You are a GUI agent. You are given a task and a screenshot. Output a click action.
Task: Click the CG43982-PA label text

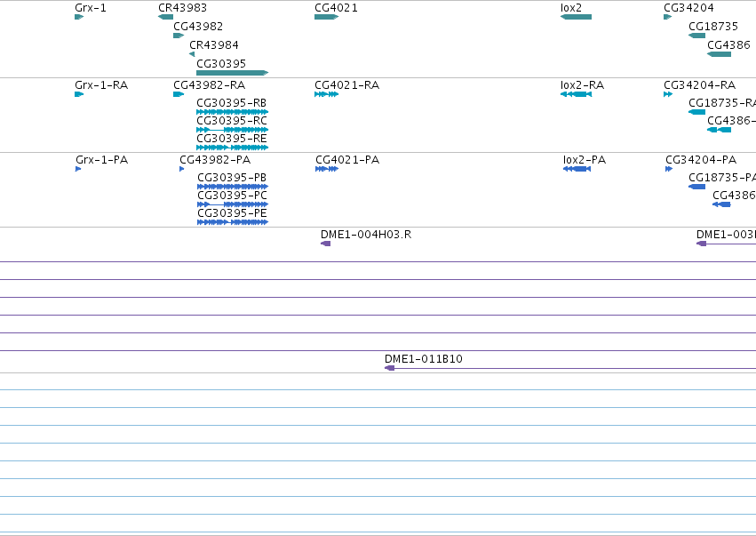click(215, 160)
